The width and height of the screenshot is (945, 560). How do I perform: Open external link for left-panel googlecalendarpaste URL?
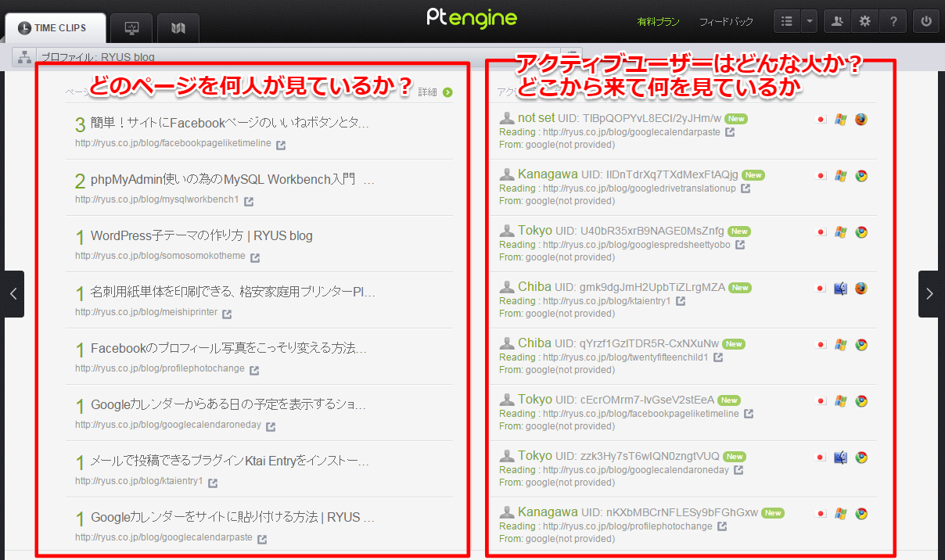coord(262,539)
